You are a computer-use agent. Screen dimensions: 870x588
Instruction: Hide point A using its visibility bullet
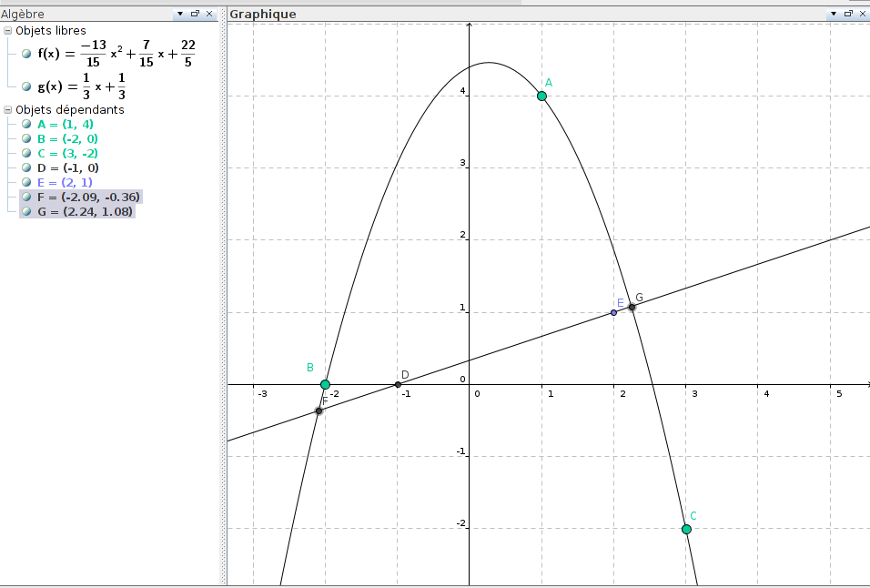27,124
